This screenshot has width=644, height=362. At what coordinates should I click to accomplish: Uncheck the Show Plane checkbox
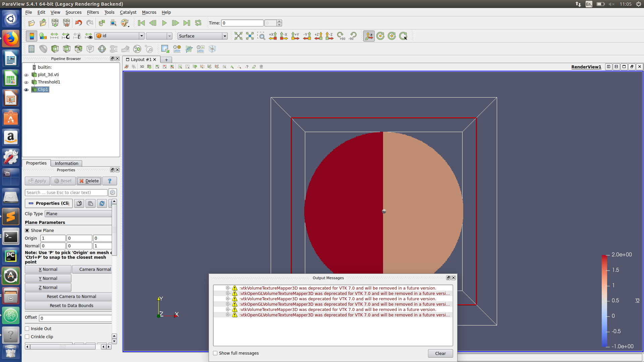coord(27,231)
